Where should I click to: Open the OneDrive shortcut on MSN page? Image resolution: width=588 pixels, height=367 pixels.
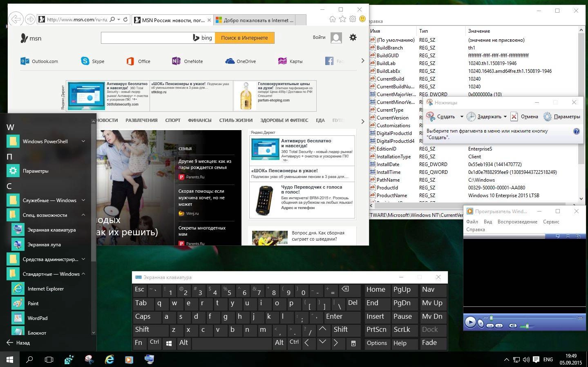[241, 61]
